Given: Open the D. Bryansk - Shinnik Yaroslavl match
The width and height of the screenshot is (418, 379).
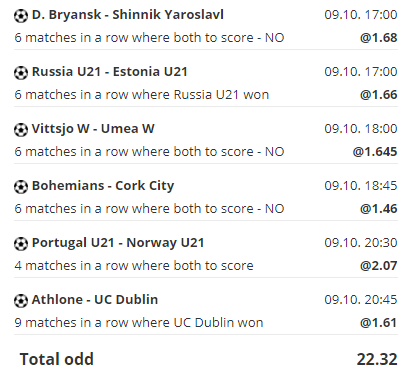Looking at the screenshot, I should (128, 15).
